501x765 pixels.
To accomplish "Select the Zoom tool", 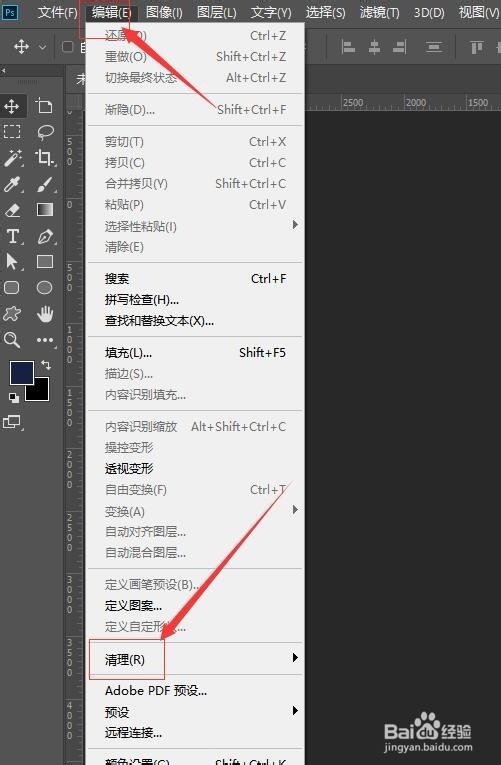I will point(12,340).
